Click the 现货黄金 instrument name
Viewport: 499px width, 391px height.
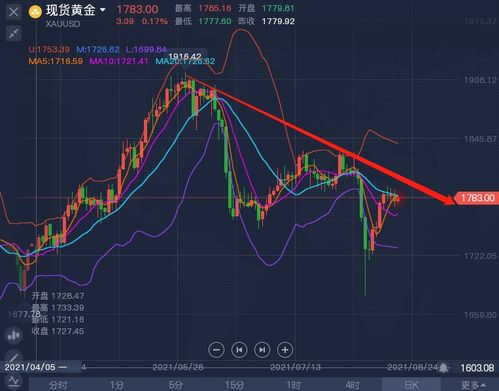(70, 10)
